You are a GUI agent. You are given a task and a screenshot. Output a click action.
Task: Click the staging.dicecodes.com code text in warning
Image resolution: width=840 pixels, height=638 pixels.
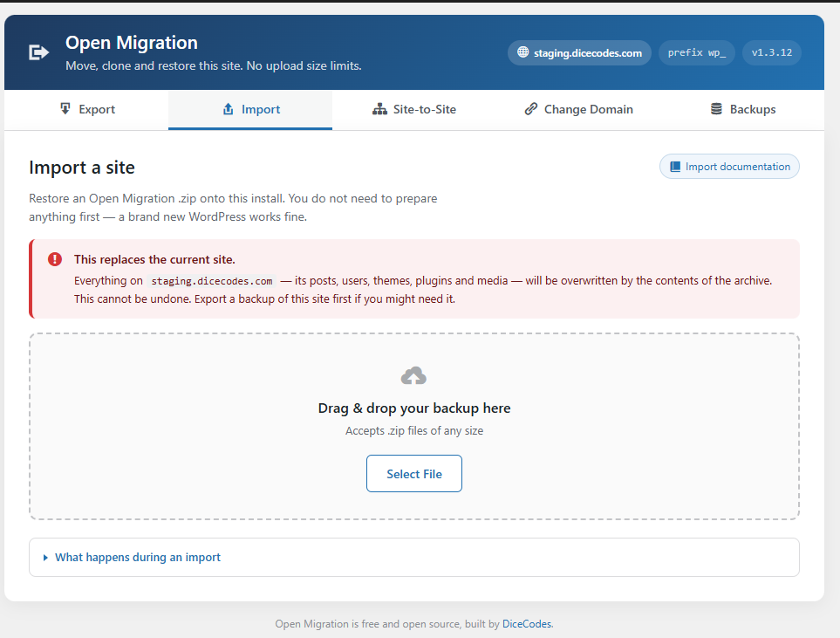212,281
